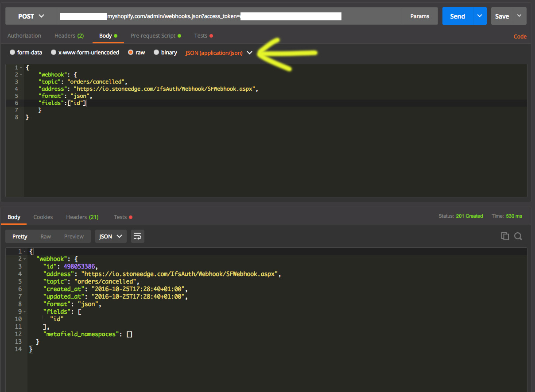Select the Raw response view
The height and width of the screenshot is (392, 535).
(46, 236)
